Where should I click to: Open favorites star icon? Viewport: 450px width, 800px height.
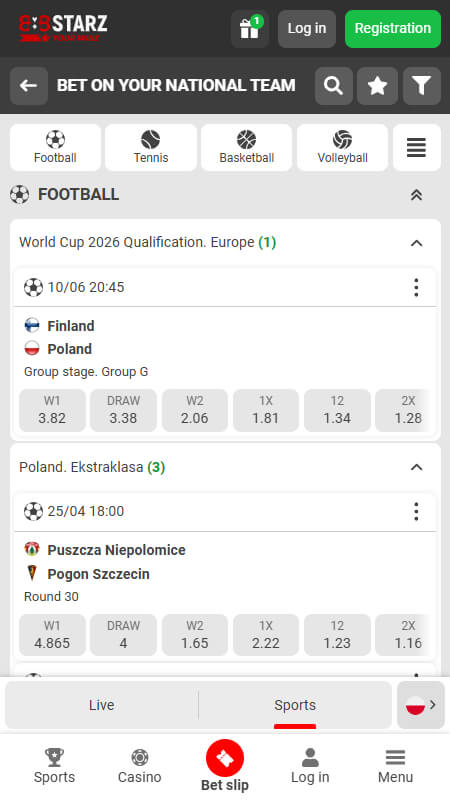[378, 86]
